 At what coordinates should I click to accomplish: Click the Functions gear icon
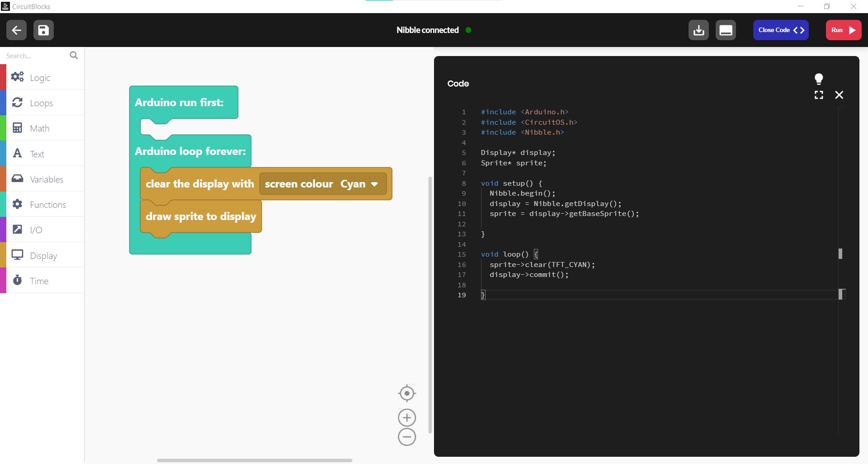[x=17, y=204]
